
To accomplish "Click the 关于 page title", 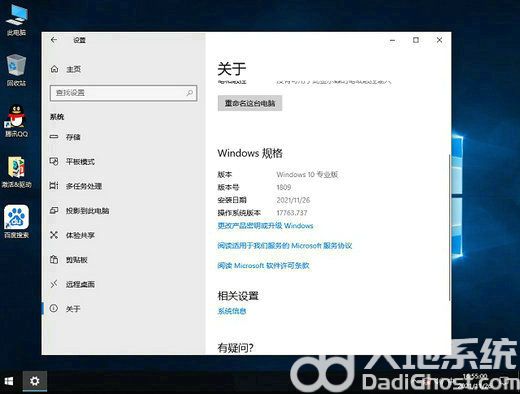I will pos(232,69).
